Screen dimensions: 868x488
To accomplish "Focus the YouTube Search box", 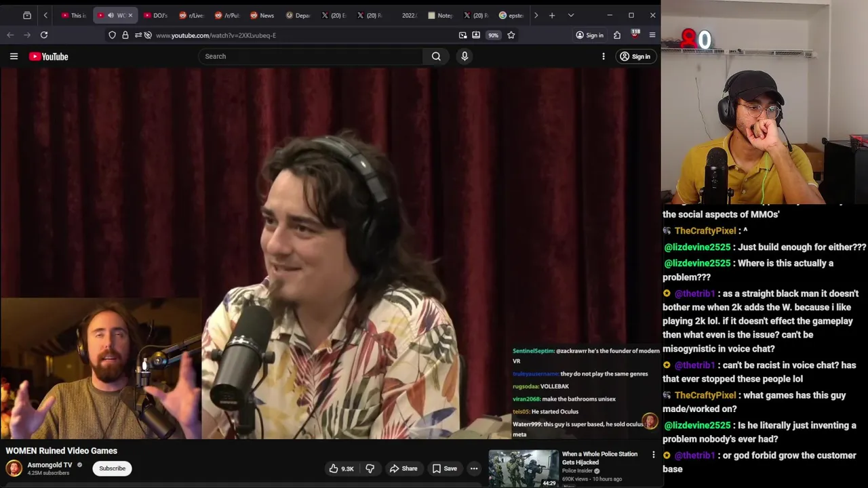I will pos(311,56).
